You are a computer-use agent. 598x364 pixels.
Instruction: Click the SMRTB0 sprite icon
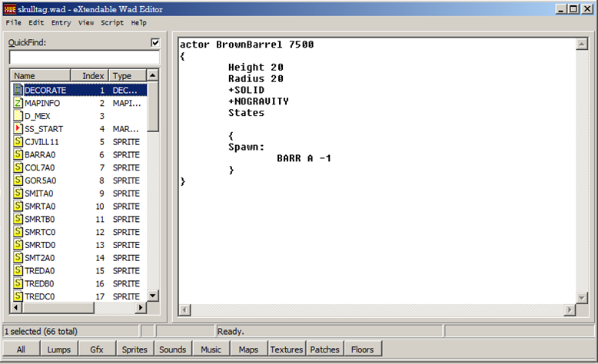coord(18,219)
